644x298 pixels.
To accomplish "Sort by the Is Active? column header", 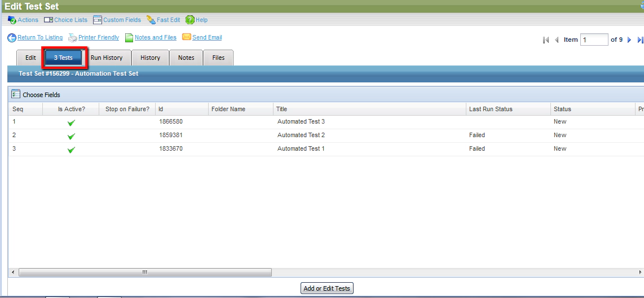I will 71,109.
